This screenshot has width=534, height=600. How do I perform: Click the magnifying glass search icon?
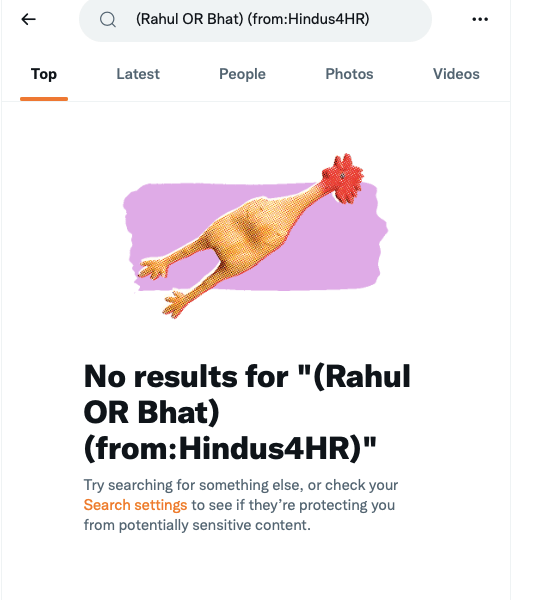(x=107, y=19)
